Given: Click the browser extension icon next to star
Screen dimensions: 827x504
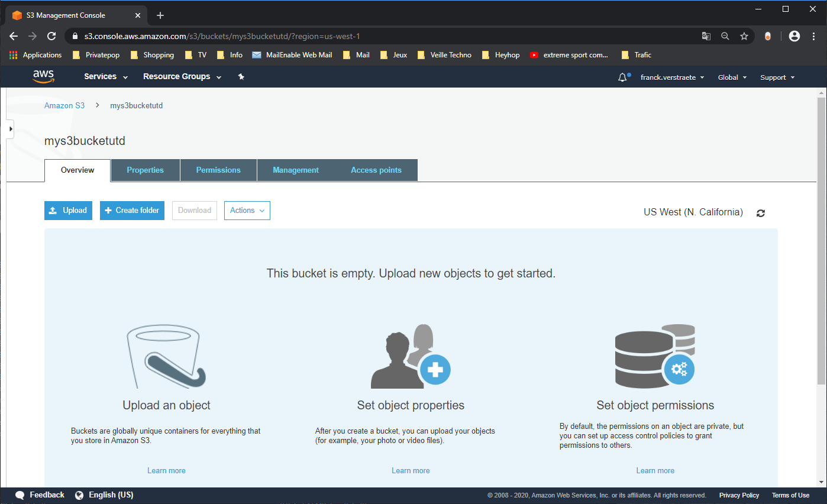Looking at the screenshot, I should click(x=768, y=36).
